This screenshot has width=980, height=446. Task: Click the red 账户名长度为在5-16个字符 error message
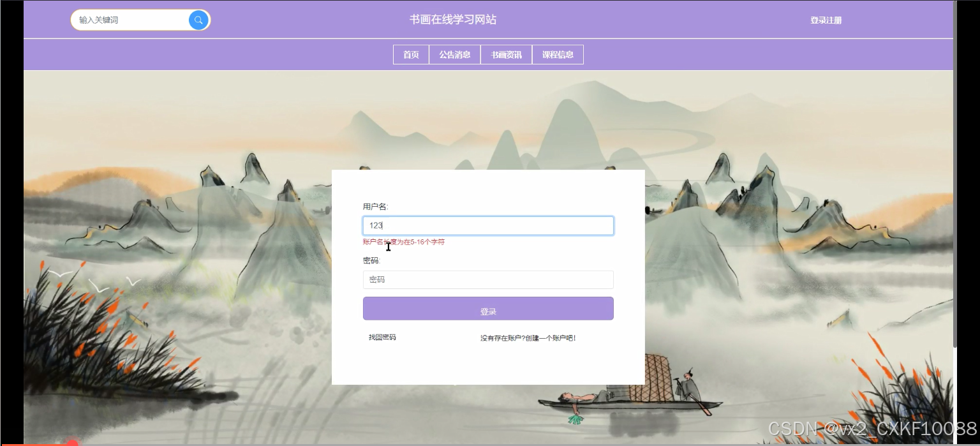coord(404,242)
